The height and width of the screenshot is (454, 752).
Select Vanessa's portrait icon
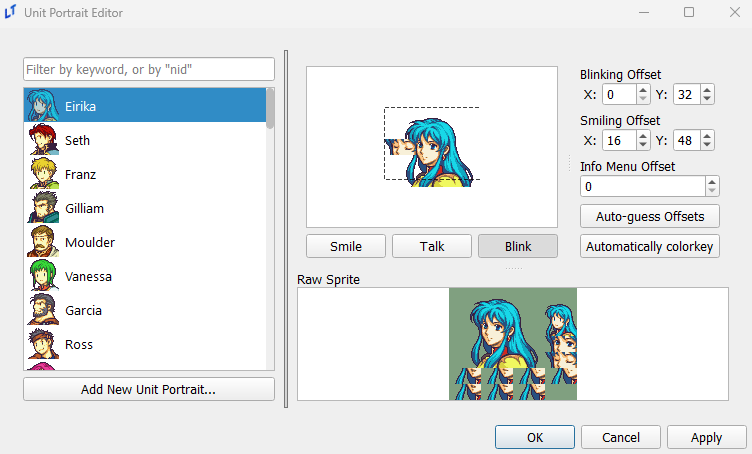click(43, 276)
